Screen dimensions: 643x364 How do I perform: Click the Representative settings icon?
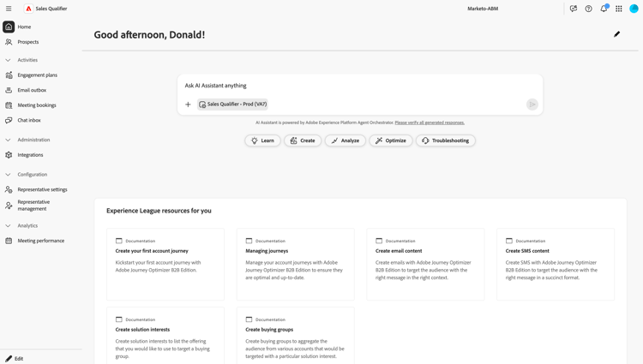pos(9,189)
